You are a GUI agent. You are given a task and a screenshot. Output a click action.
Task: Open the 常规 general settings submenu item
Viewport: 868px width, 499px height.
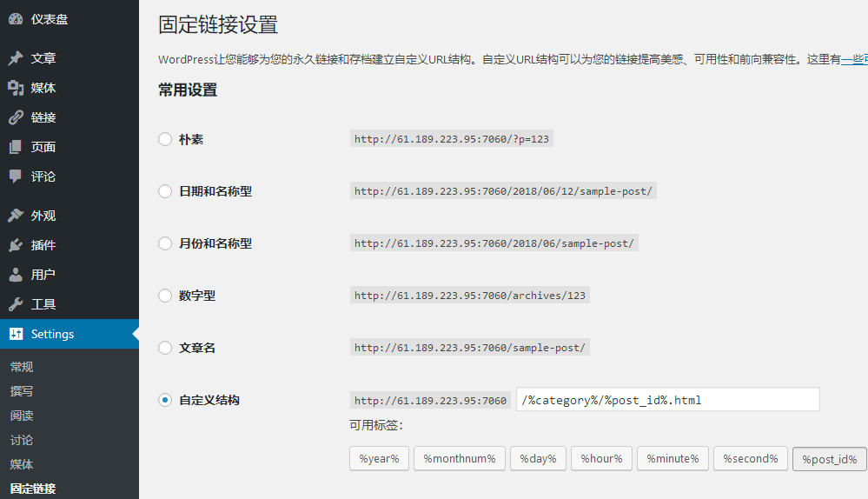tap(22, 367)
